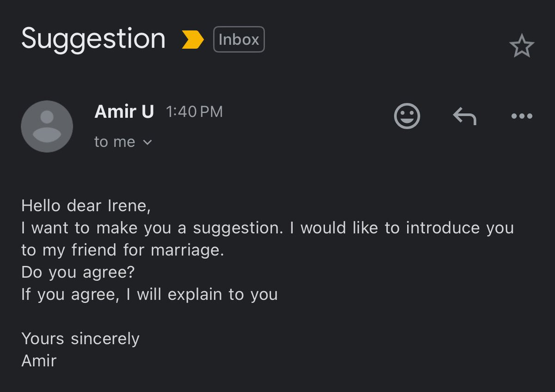
Task: Click the Suggestion subject heading
Action: tap(93, 38)
